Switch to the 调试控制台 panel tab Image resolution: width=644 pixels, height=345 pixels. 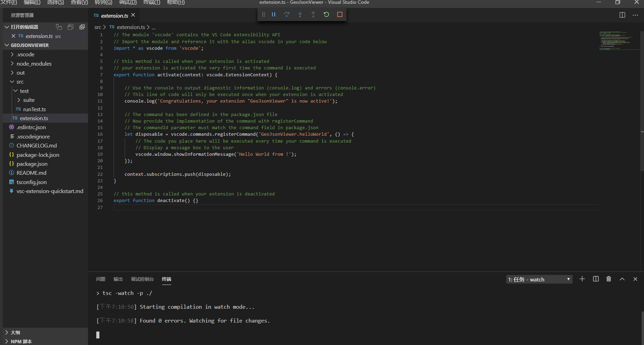142,279
